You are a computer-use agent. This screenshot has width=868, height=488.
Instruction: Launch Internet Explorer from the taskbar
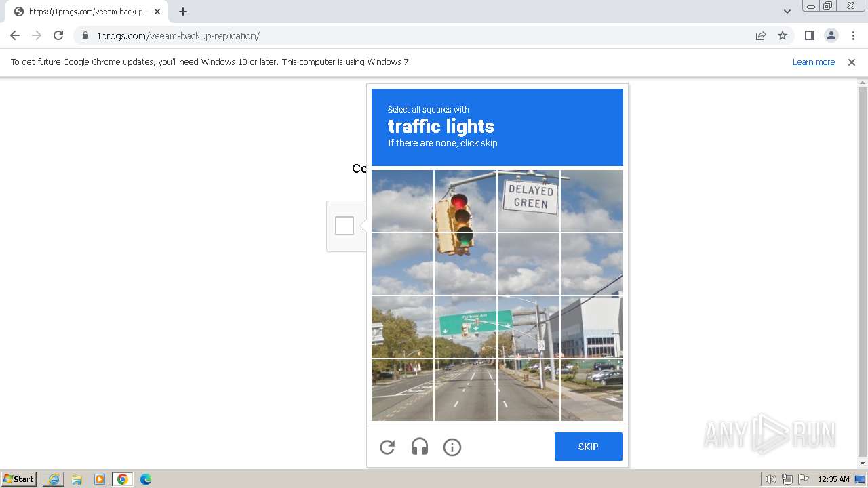pyautogui.click(x=54, y=479)
